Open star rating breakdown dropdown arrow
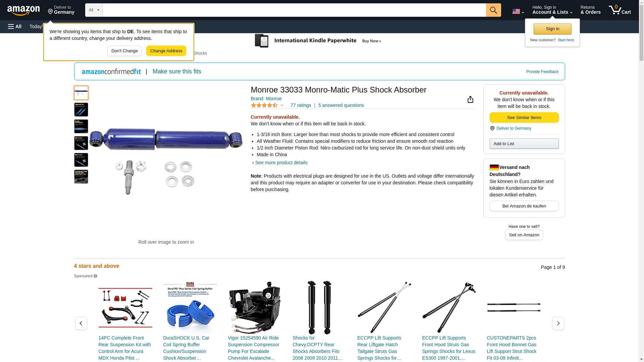 [282, 106]
